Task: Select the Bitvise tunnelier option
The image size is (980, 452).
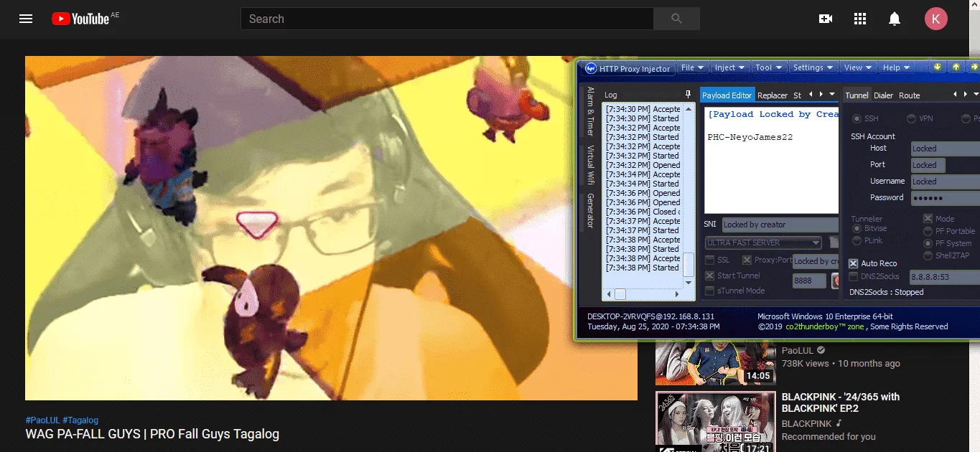Action: point(857,228)
